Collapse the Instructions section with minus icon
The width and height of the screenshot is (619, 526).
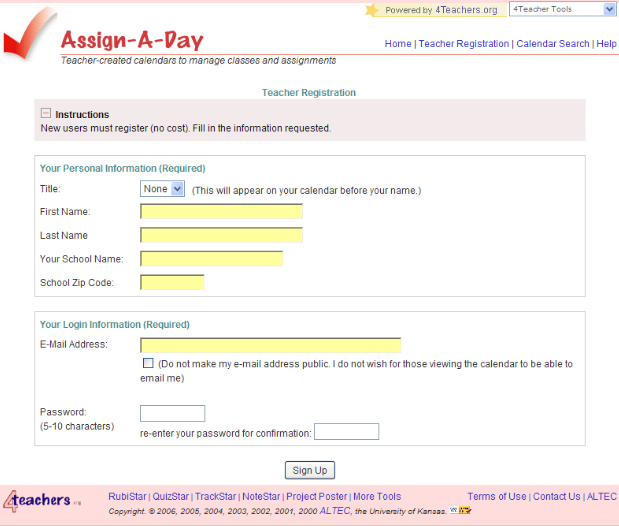click(46, 113)
